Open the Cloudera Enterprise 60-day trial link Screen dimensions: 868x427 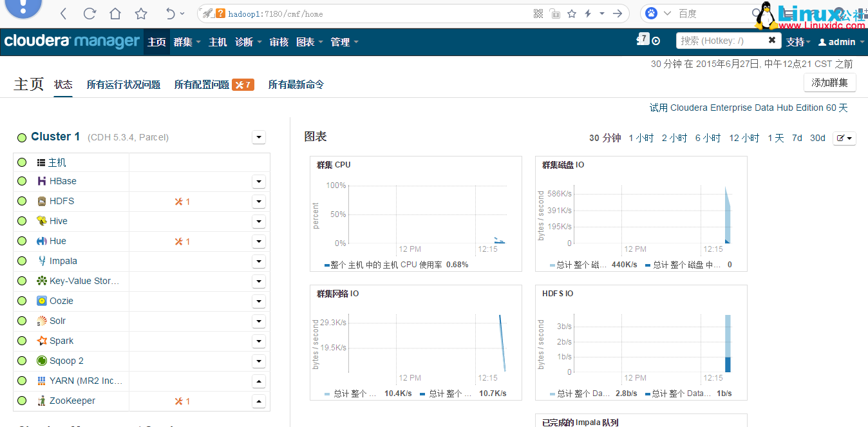click(748, 108)
